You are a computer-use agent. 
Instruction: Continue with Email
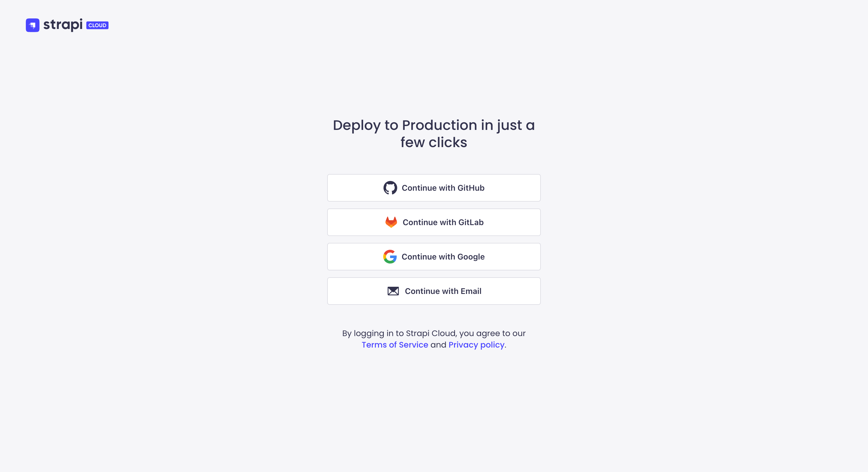tap(434, 291)
